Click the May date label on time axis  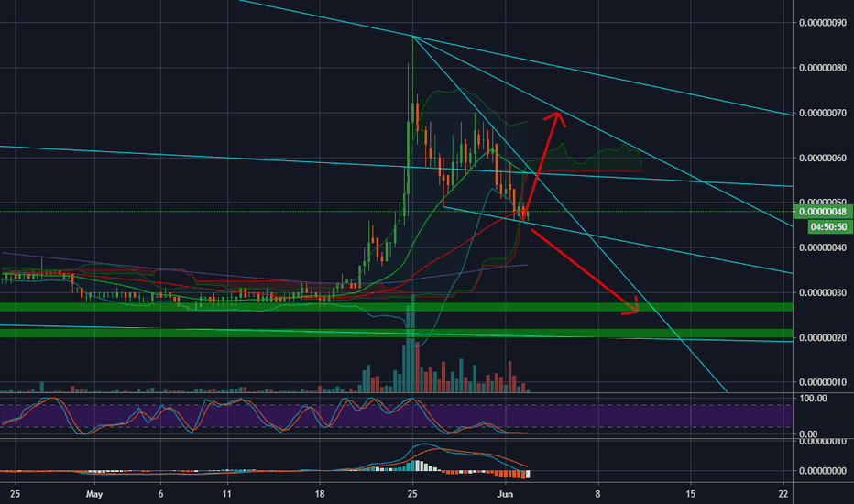click(94, 494)
